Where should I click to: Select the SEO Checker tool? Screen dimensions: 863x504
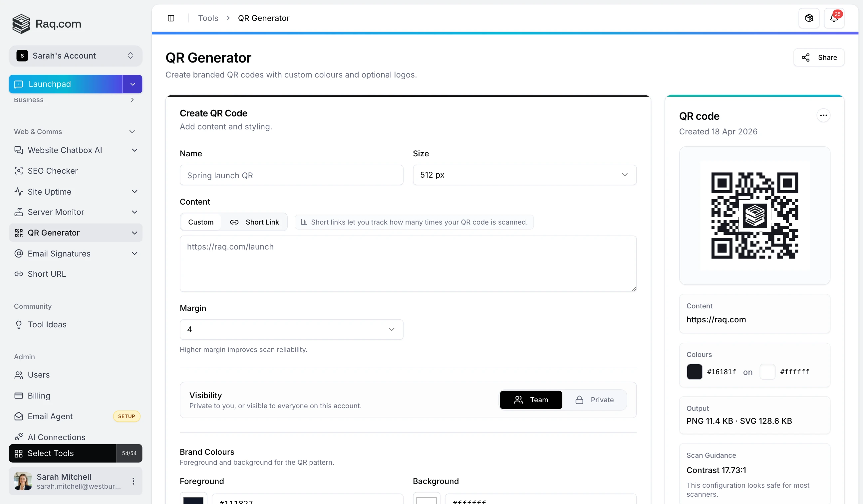pyautogui.click(x=53, y=171)
